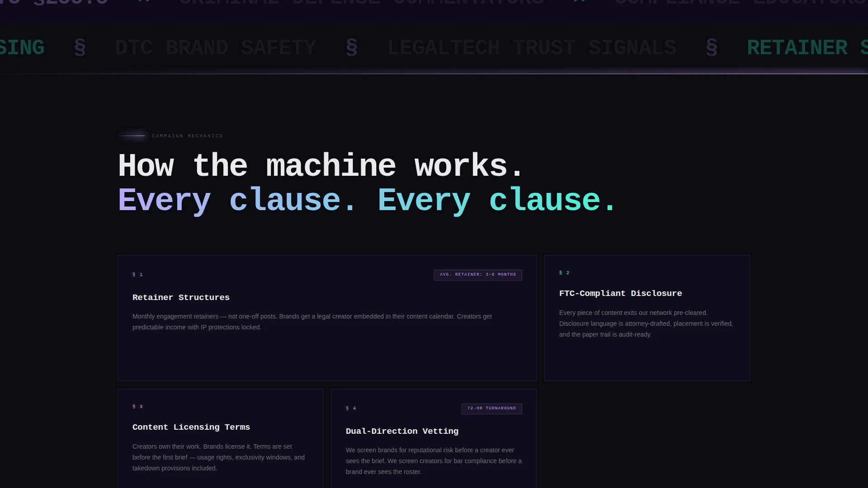Viewport: 868px width, 488px height.
Task: Click the 'Creators own their work' paragraph
Action: coord(219,457)
